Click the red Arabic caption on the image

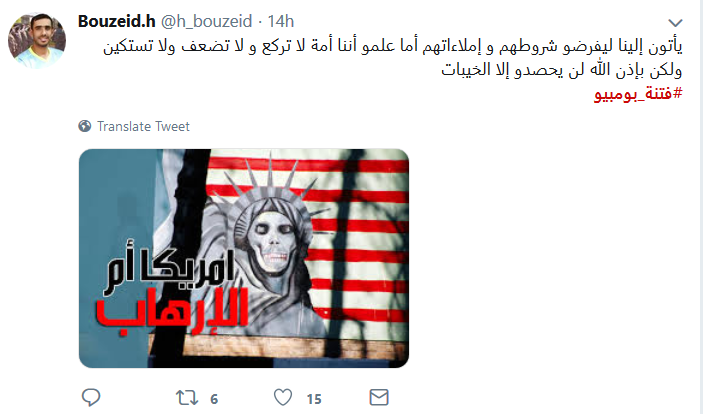pos(172,313)
